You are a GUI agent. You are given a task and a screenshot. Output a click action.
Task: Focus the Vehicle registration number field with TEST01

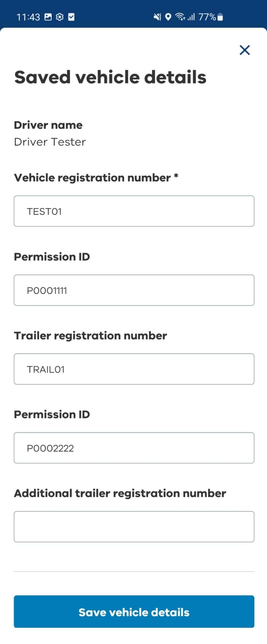[134, 211]
